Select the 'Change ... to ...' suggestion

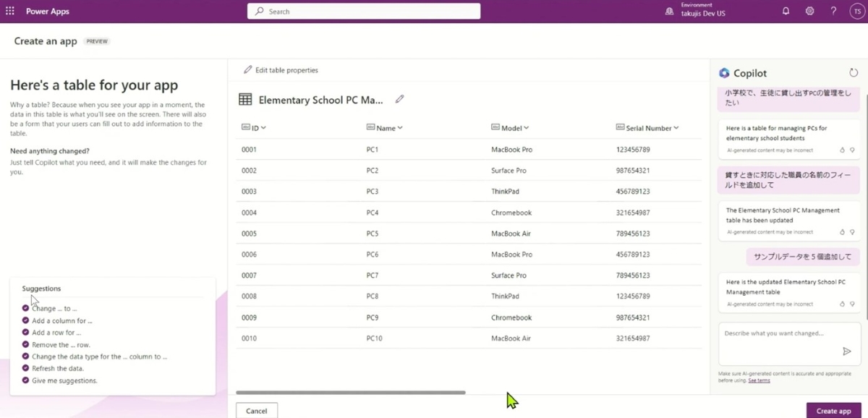[54, 309]
